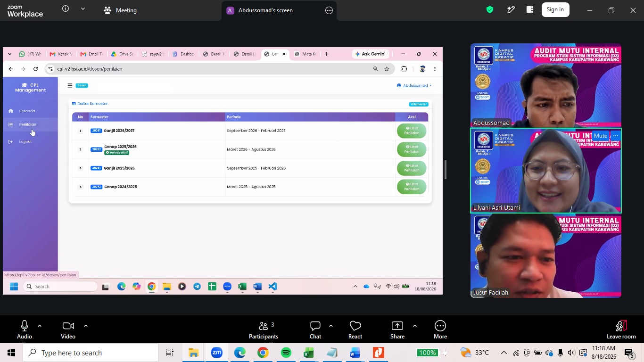Mute Lilyani Asri Utami
This screenshot has width=644, height=362.
(x=601, y=136)
